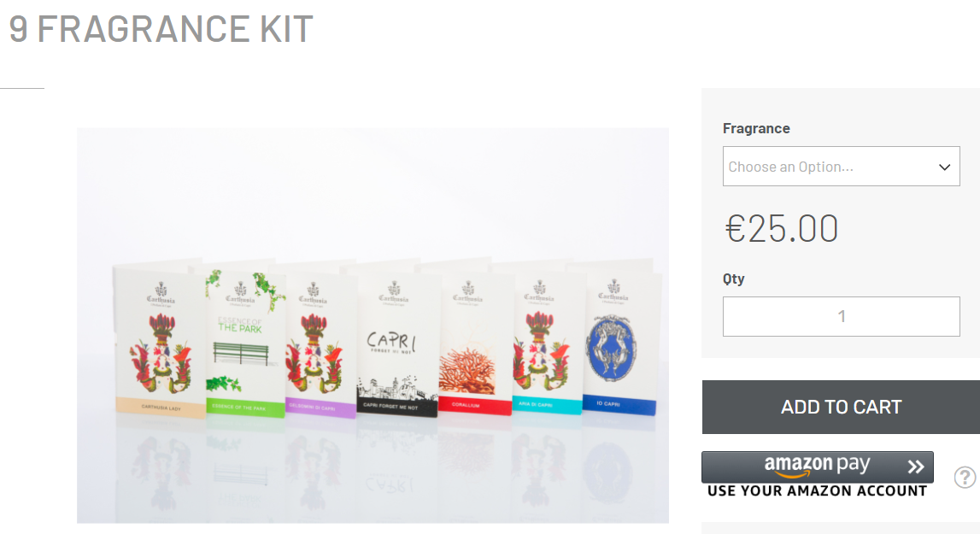Click the Qty field label

[734, 279]
